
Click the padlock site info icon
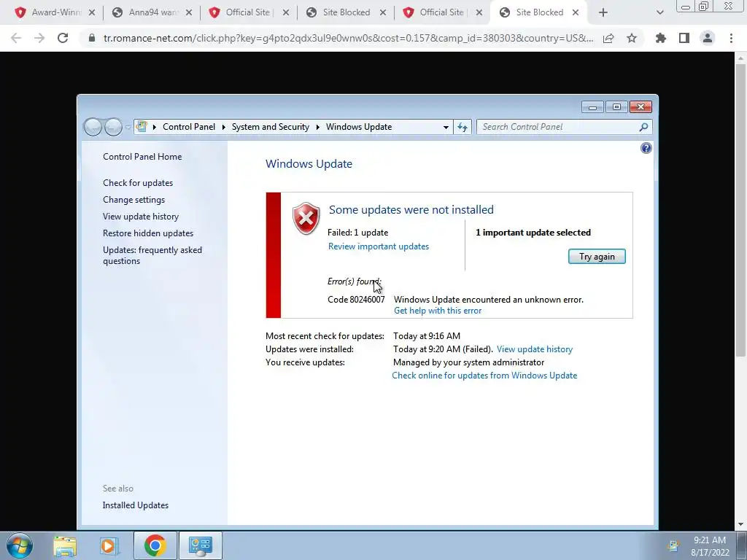92,38
